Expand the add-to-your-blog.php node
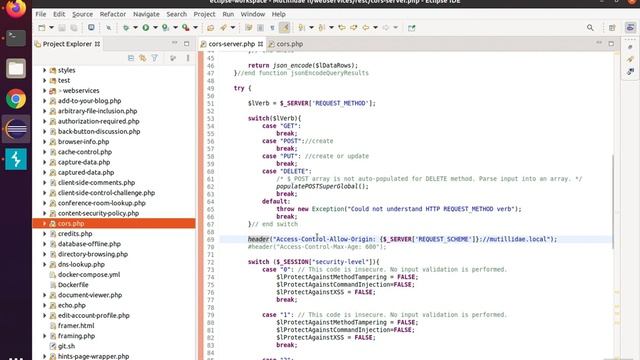The image size is (640, 360). (x=44, y=101)
